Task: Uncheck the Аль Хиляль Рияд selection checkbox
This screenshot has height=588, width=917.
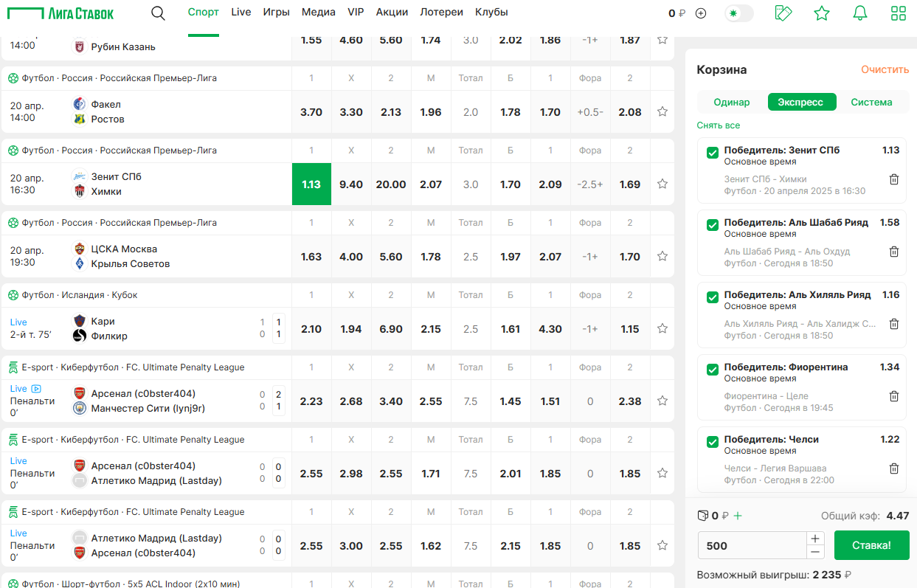Action: [713, 297]
